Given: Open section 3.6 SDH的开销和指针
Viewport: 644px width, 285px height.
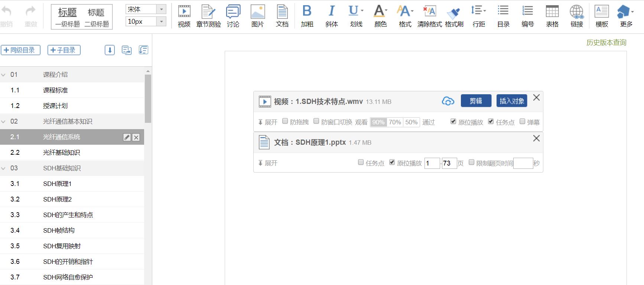Looking at the screenshot, I should 72,262.
